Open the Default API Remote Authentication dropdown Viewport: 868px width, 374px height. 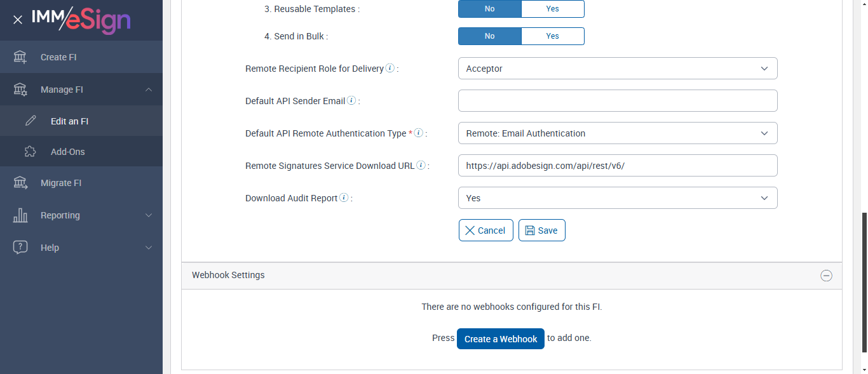pos(617,133)
